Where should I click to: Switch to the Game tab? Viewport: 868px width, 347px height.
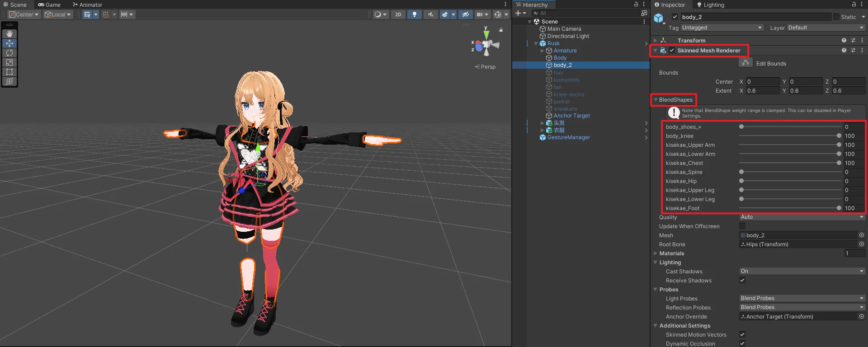[x=49, y=5]
